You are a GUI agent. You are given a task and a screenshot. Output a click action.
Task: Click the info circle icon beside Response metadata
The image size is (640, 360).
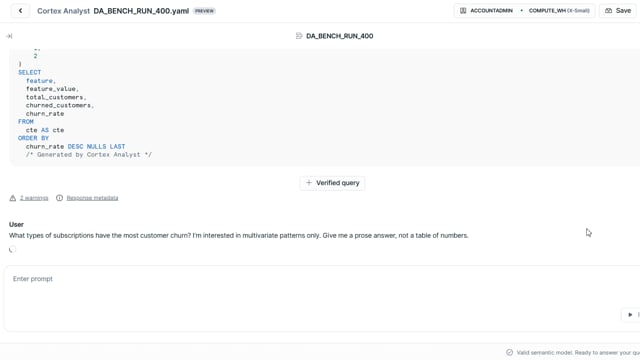click(60, 198)
